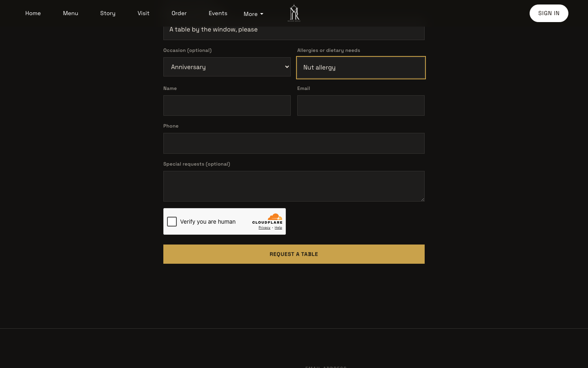Open the Menu nav item
Image resolution: width=588 pixels, height=368 pixels.
coord(71,13)
